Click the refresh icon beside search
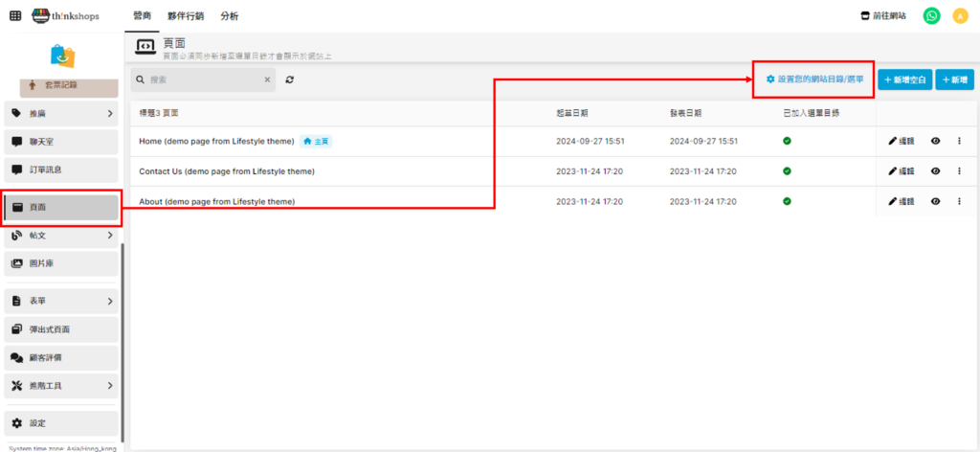This screenshot has height=452, width=980. [289, 80]
